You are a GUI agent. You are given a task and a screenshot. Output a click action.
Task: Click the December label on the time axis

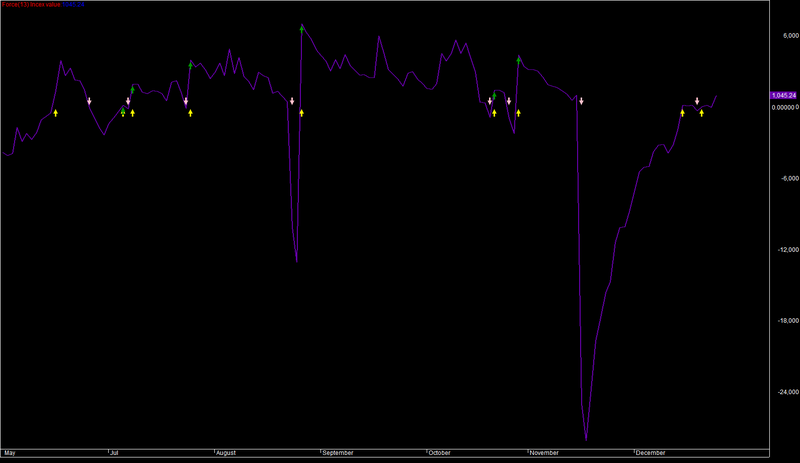(651, 453)
